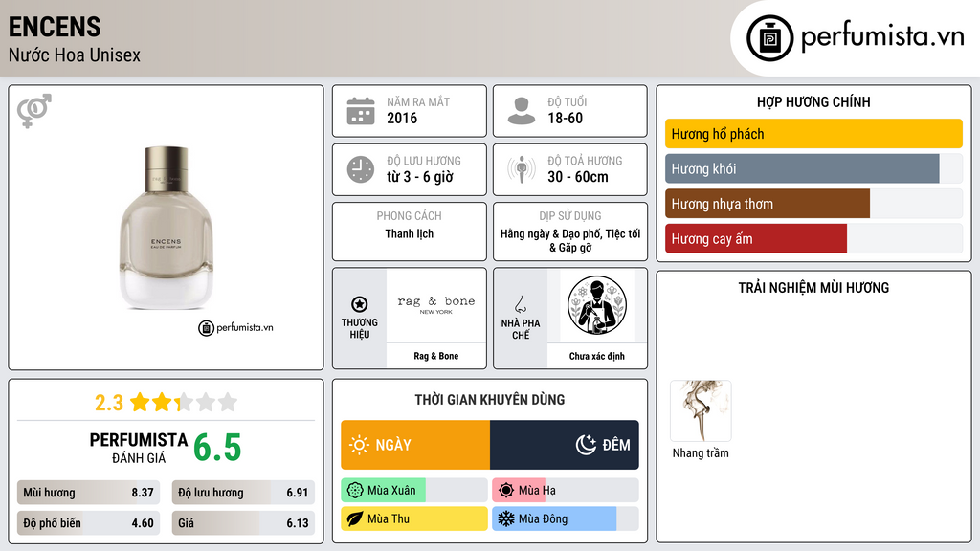
Task: Click the sun icon in Ngày bar
Action: (359, 445)
